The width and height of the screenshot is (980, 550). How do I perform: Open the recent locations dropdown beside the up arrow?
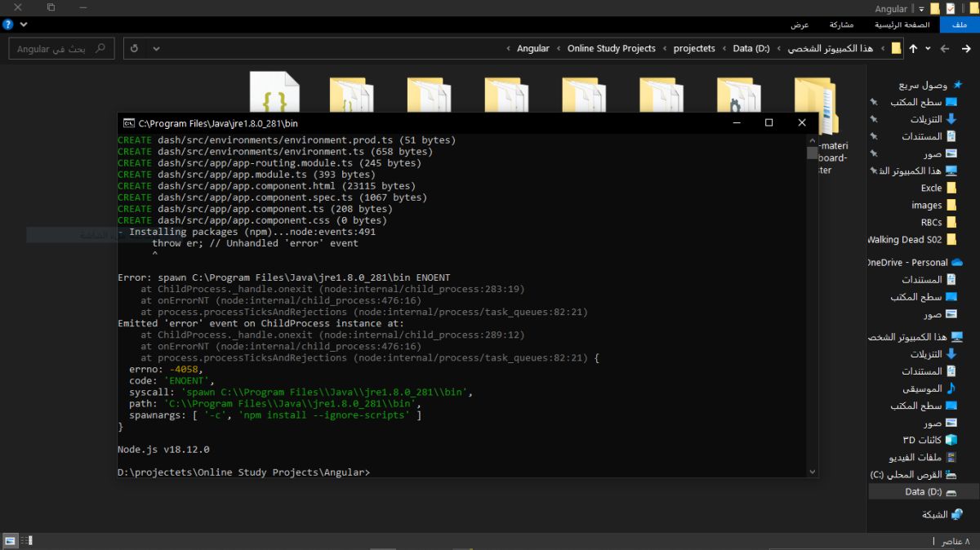928,48
